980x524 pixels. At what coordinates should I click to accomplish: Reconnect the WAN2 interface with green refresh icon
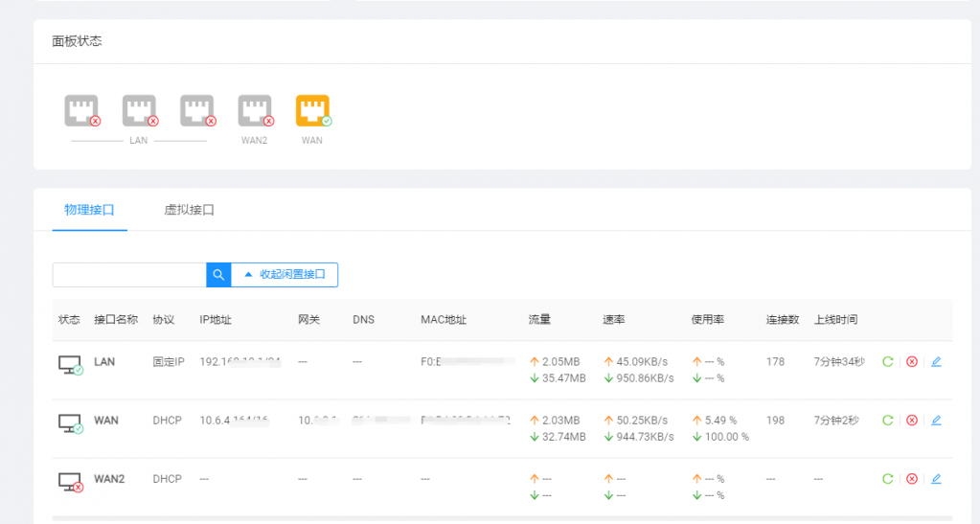pos(887,479)
